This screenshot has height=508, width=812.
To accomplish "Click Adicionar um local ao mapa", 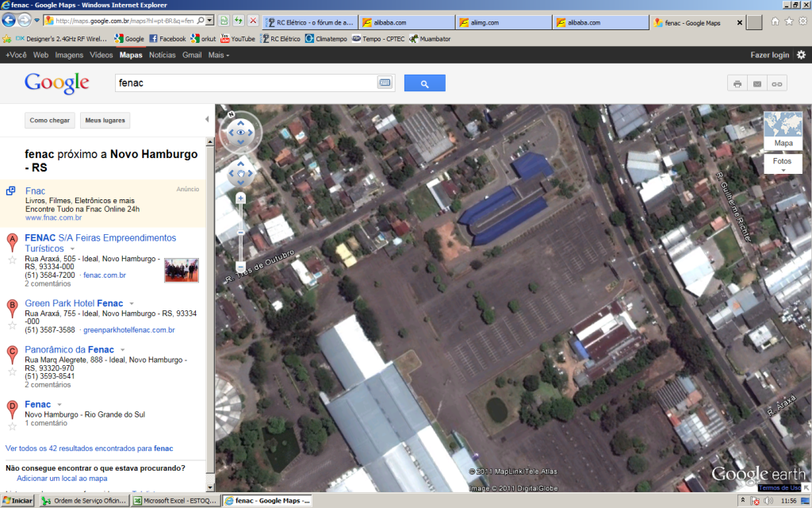I will click(x=62, y=479).
